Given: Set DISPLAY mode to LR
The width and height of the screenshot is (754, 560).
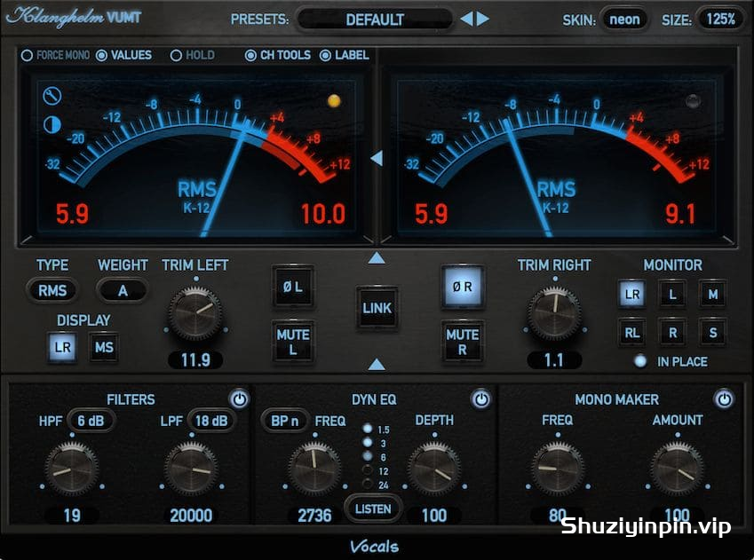Looking at the screenshot, I should click(x=62, y=347).
